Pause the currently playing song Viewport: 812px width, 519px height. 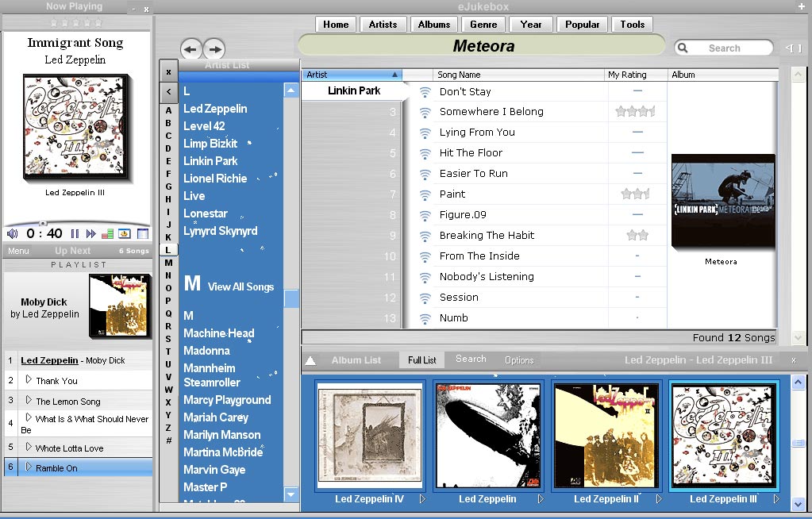(75, 233)
